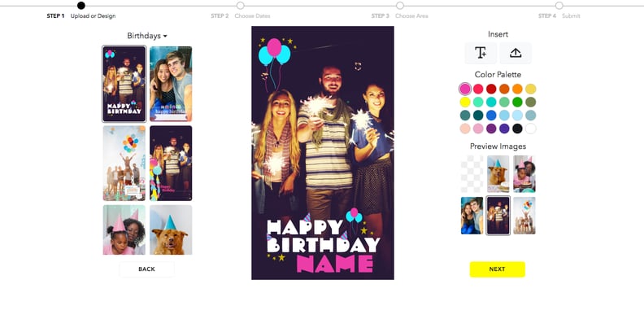Pick the turquoise swatch in second row
This screenshot has height=319, width=644.
(x=491, y=102)
